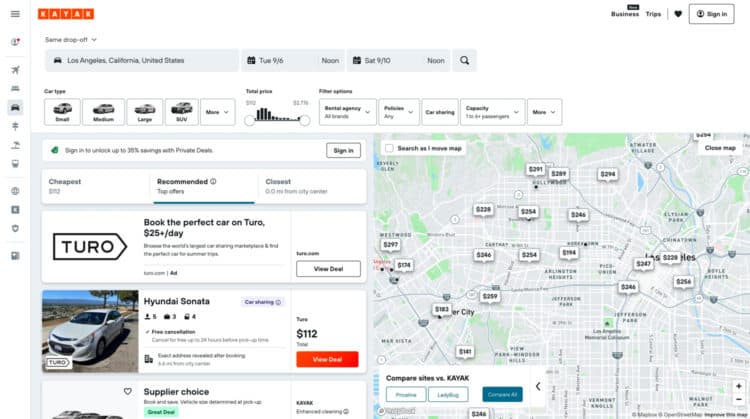The height and width of the screenshot is (419, 750).
Task: Click the minimum total price slider handle
Action: (x=249, y=121)
